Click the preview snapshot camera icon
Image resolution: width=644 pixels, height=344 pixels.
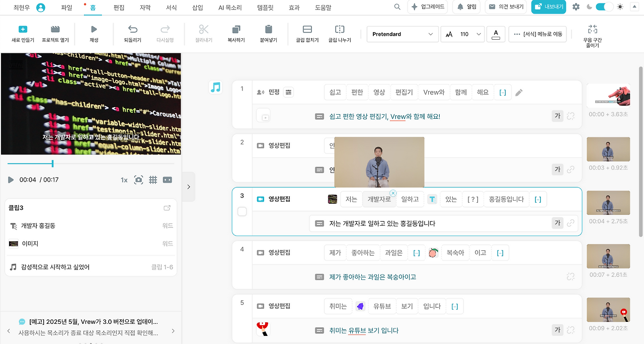click(x=138, y=180)
